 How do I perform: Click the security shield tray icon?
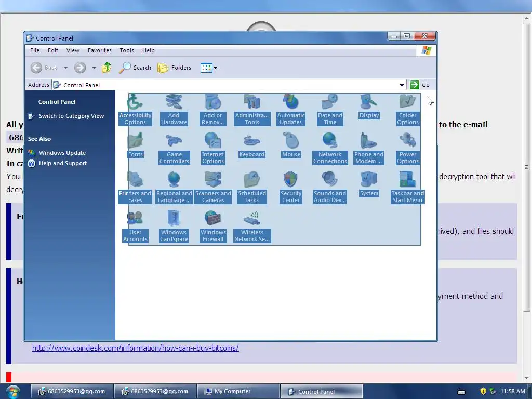point(483,391)
